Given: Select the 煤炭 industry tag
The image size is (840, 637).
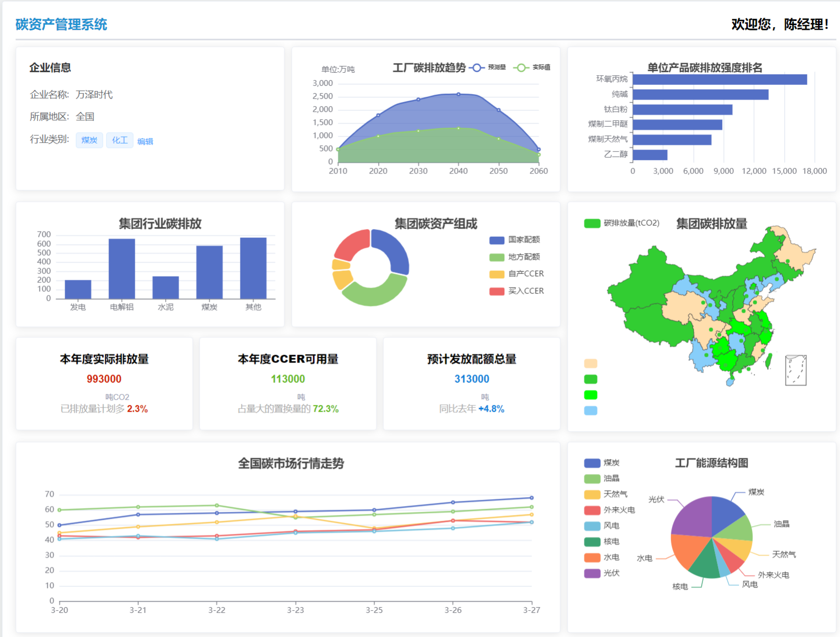Looking at the screenshot, I should (x=89, y=140).
